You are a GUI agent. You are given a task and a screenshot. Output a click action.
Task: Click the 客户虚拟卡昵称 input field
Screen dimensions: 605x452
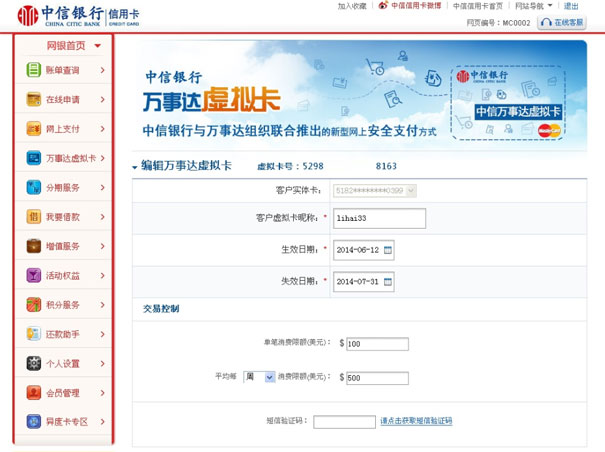tap(379, 218)
